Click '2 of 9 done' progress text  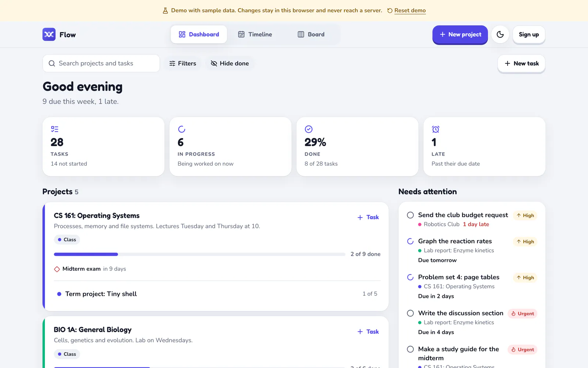click(365, 254)
